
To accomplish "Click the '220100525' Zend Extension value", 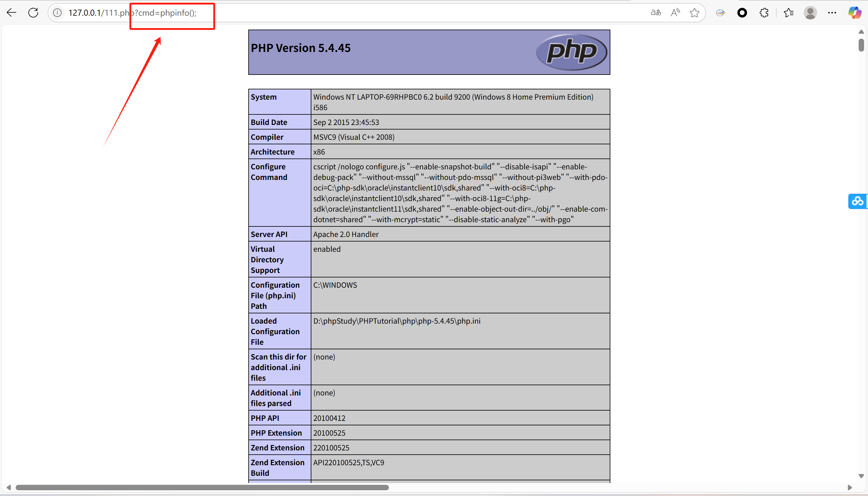I will pos(331,448).
